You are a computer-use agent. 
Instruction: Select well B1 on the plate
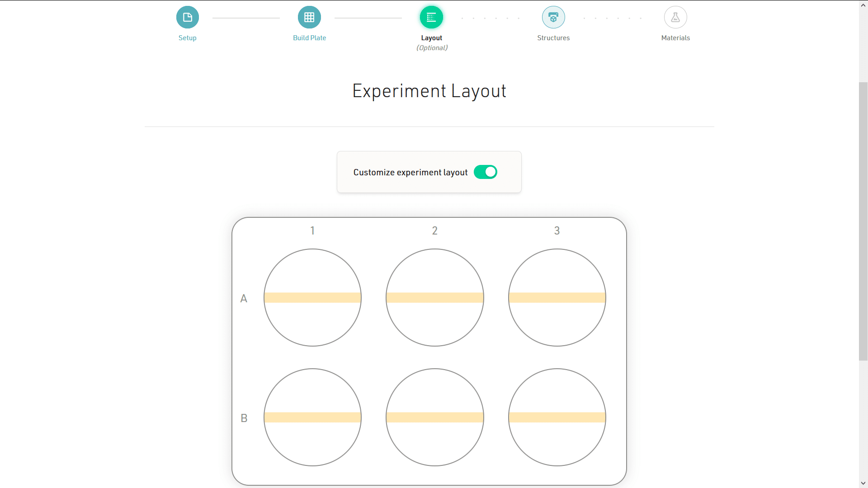tap(312, 417)
